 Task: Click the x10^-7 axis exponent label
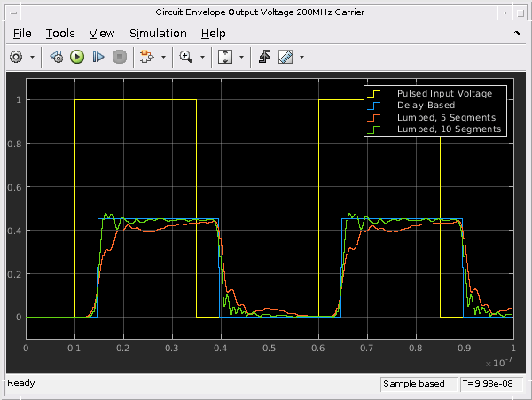(498, 363)
